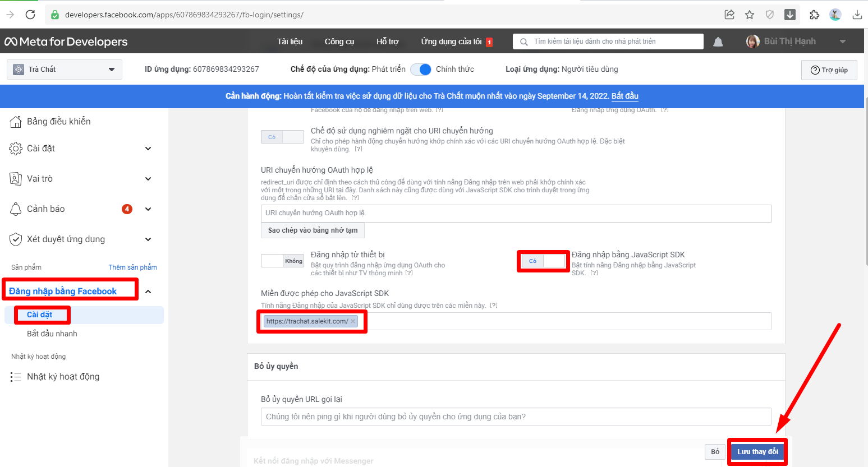Reload the page with browser refresh icon
Viewport: 868px width, 467px height.
[x=30, y=15]
